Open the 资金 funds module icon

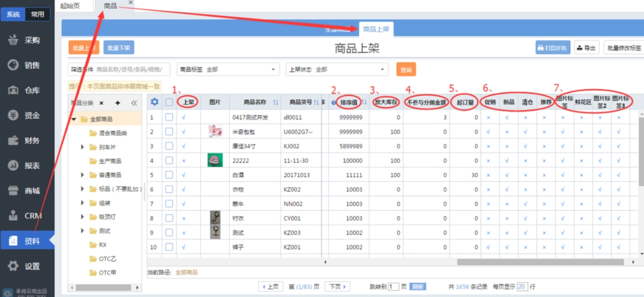[14, 115]
